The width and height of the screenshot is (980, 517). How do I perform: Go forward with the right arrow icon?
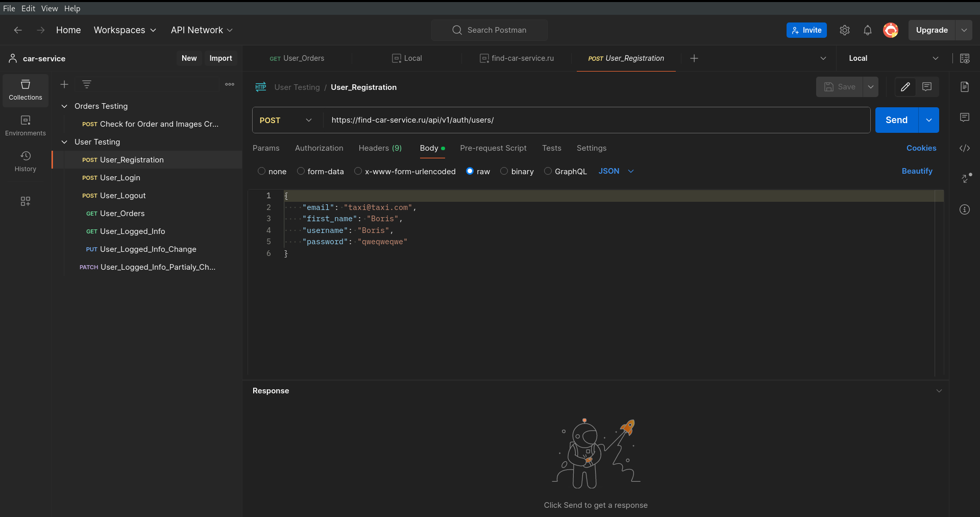pos(41,30)
